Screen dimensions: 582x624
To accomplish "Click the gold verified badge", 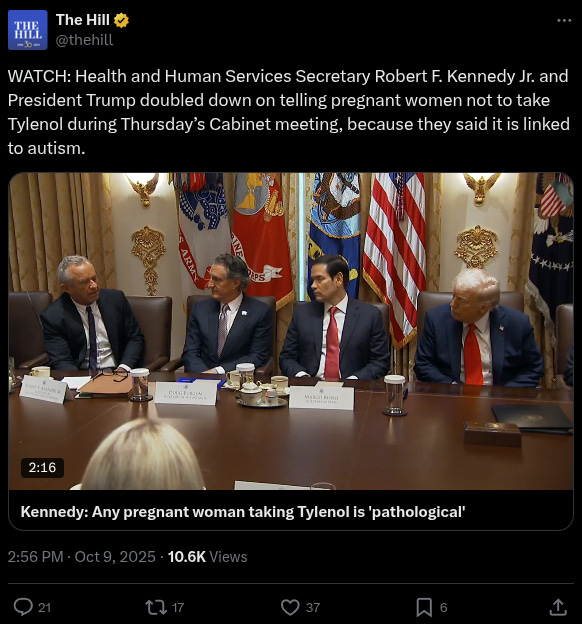I will tap(121, 20).
